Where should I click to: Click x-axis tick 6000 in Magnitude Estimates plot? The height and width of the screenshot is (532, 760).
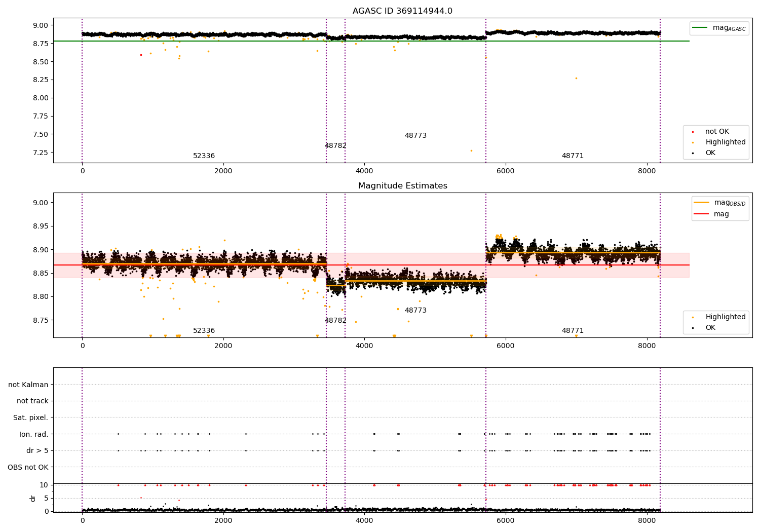[x=506, y=346]
